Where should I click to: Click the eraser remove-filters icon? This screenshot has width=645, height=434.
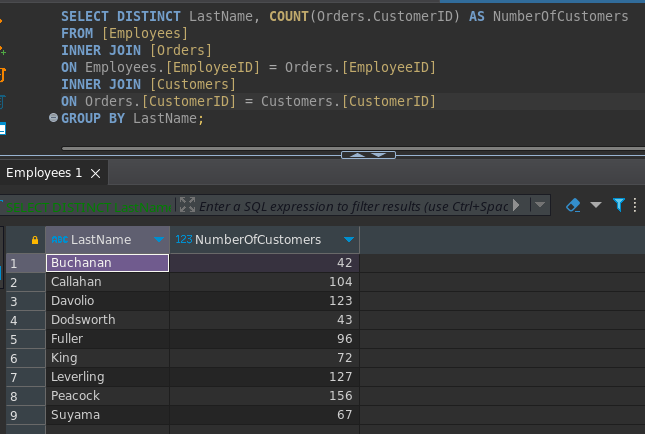pos(573,205)
